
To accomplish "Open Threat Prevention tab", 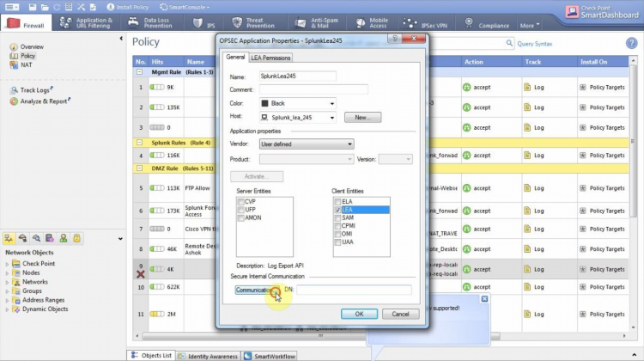I will click(x=254, y=23).
